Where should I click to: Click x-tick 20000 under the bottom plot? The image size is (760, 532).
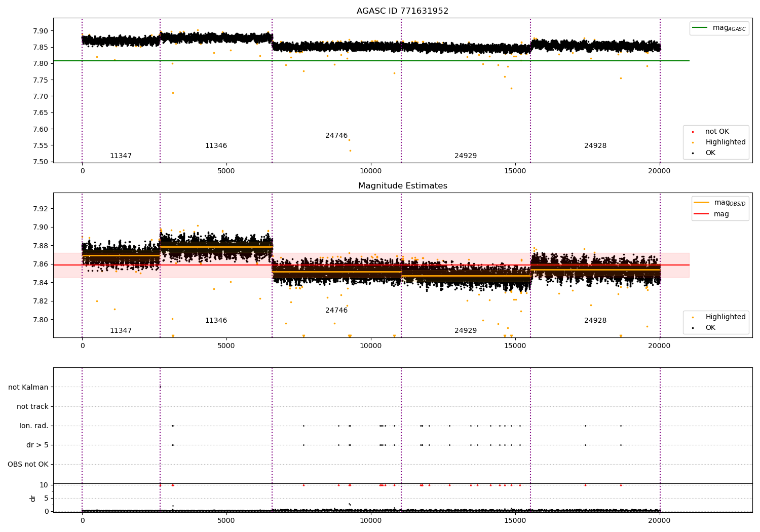pos(659,521)
